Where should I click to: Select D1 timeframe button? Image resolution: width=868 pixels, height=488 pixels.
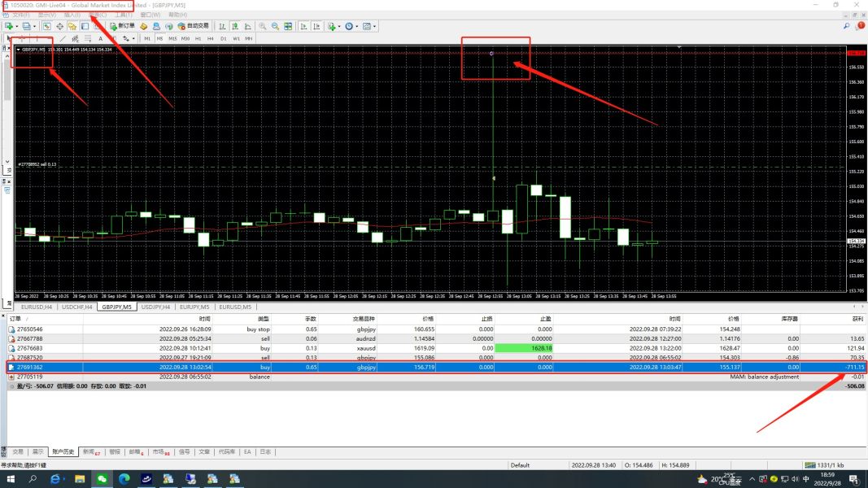click(x=224, y=38)
